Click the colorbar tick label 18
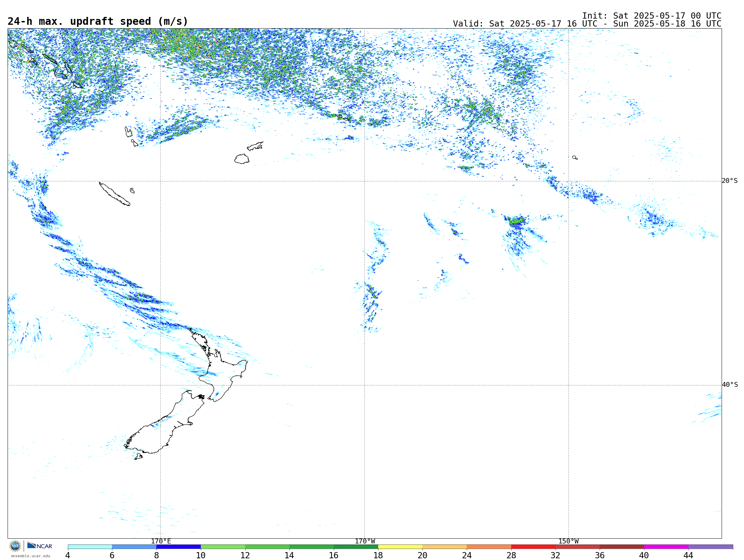 point(378,555)
